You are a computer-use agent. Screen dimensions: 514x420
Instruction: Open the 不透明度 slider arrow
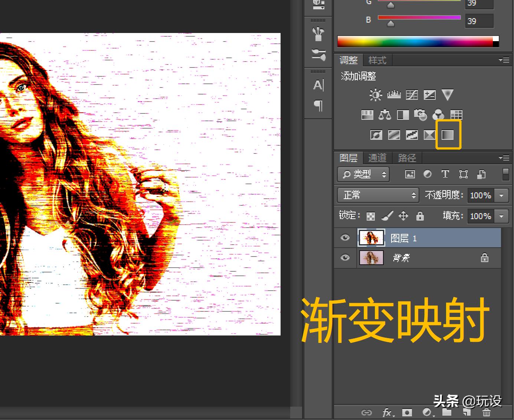coord(501,195)
